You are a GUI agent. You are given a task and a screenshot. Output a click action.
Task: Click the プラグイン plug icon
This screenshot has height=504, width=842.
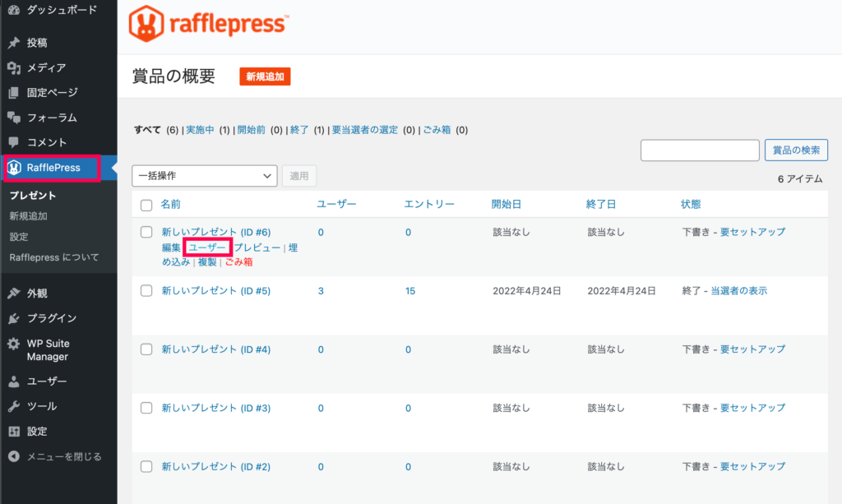[x=14, y=318]
